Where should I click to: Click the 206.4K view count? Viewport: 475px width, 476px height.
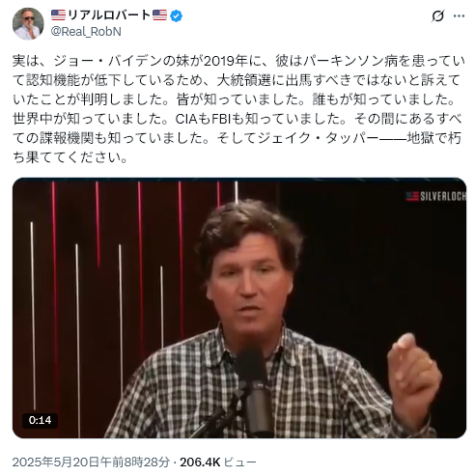click(x=200, y=462)
